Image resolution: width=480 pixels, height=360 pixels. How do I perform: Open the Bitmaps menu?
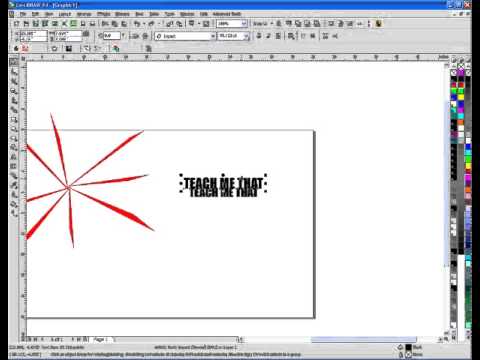[122, 14]
